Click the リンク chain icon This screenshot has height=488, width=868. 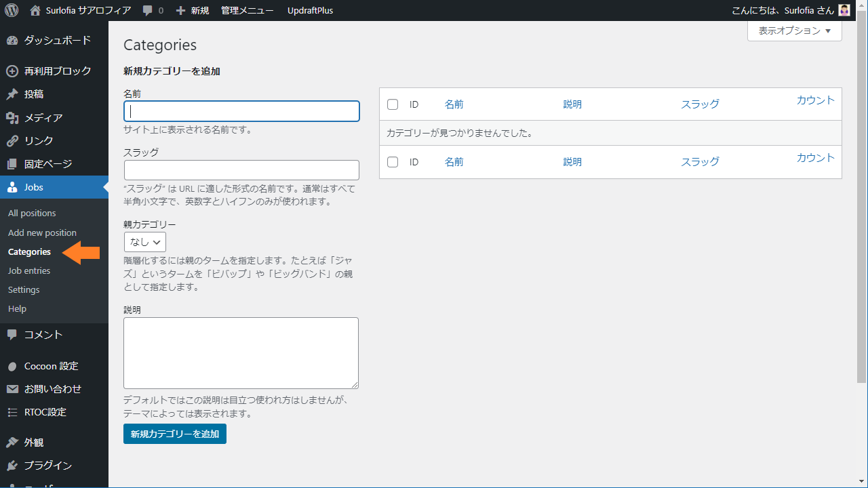pyautogui.click(x=12, y=141)
